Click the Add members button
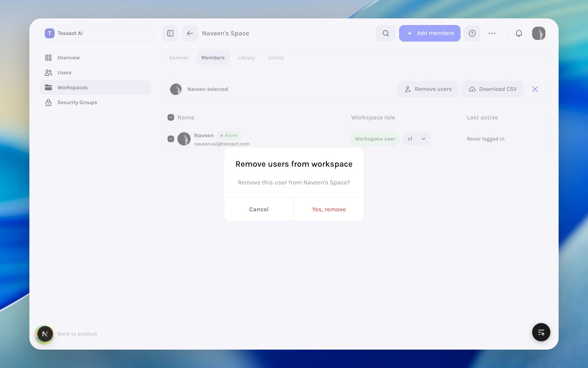This screenshot has width=588, height=368. (430, 33)
